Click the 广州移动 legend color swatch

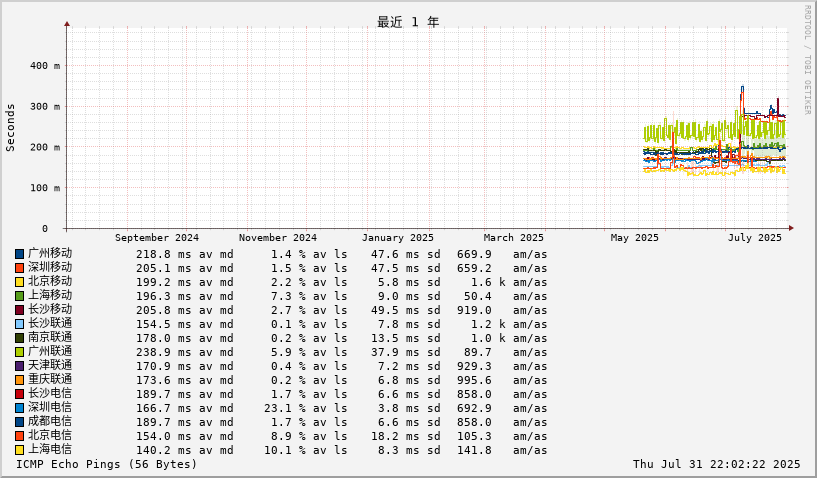19,254
